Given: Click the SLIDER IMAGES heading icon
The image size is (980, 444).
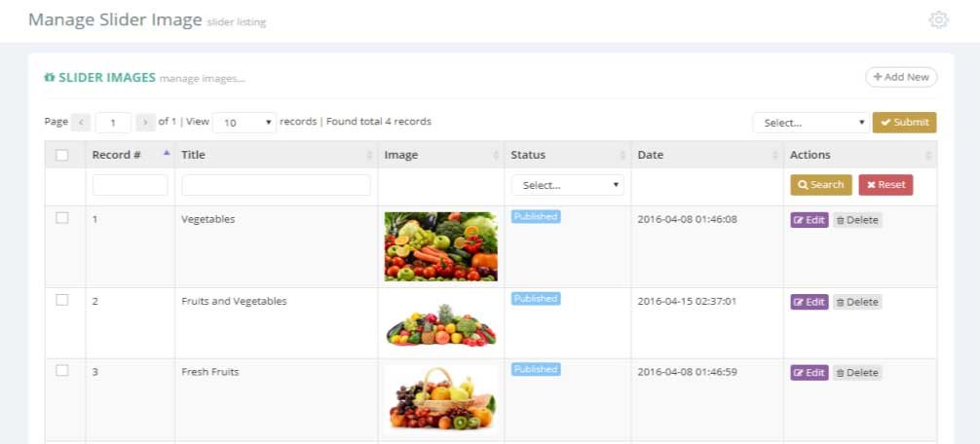Looking at the screenshot, I should (50, 78).
